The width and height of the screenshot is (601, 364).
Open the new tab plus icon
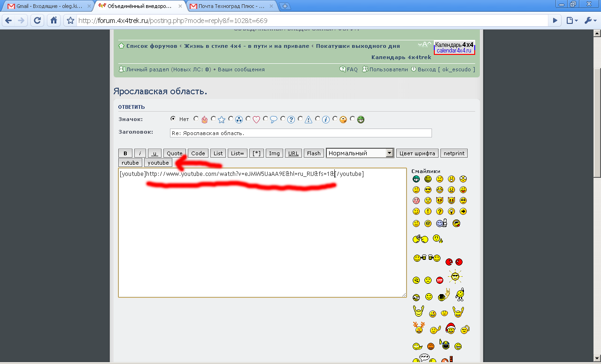285,7
